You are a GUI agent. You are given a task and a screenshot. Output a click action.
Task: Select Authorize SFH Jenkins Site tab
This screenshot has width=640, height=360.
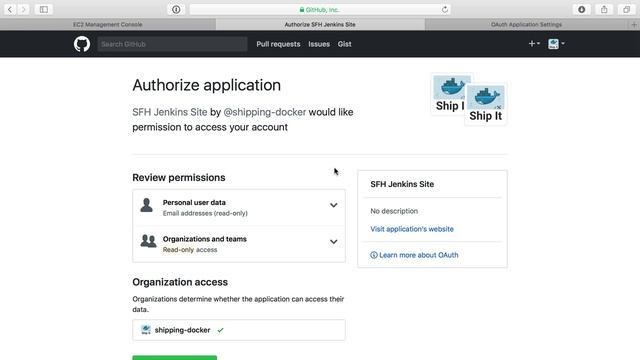point(320,24)
